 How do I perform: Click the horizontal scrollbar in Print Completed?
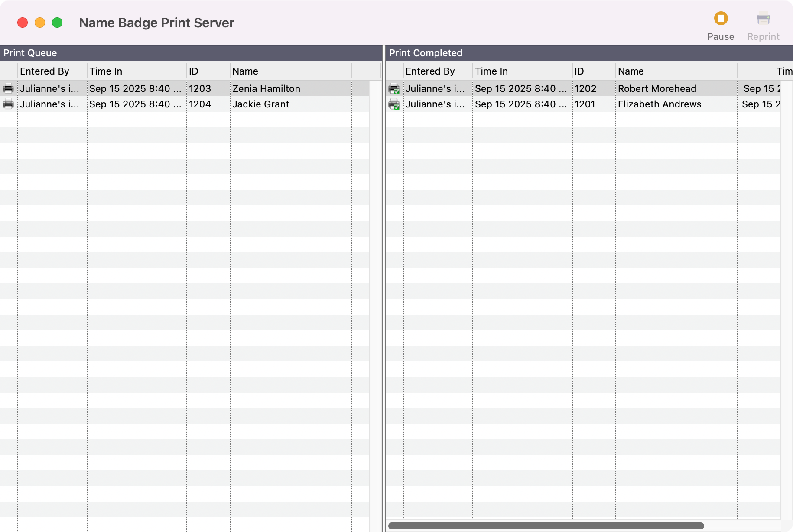pos(546,526)
